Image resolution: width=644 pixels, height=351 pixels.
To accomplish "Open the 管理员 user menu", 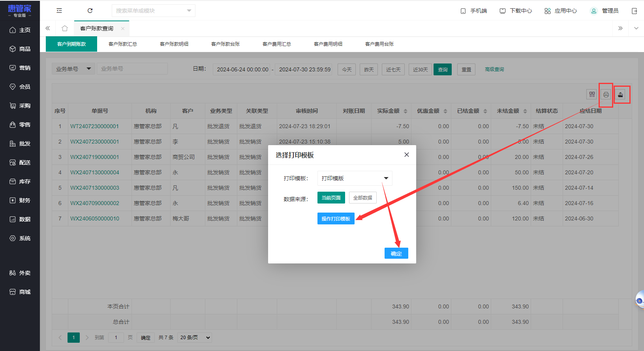I will point(605,11).
